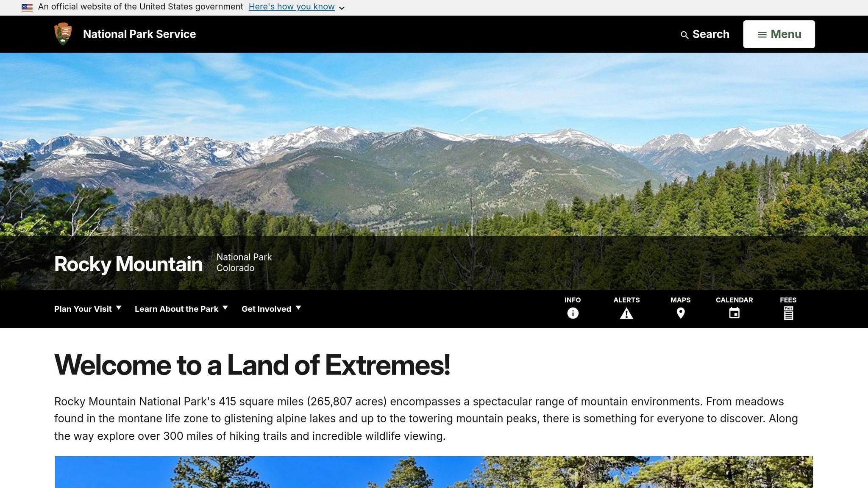This screenshot has height=488, width=868.
Task: Click the hamburger icon in Menu button
Action: [762, 35]
